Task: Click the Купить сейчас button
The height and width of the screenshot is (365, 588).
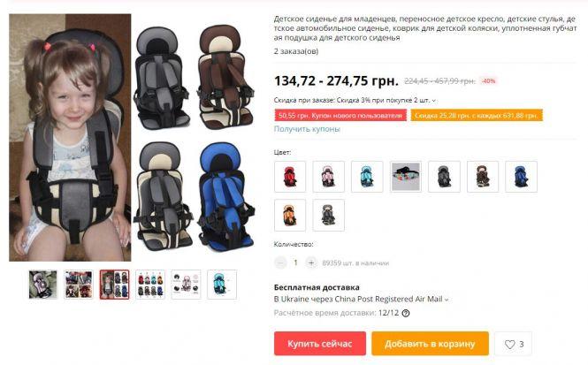Action: tap(320, 343)
